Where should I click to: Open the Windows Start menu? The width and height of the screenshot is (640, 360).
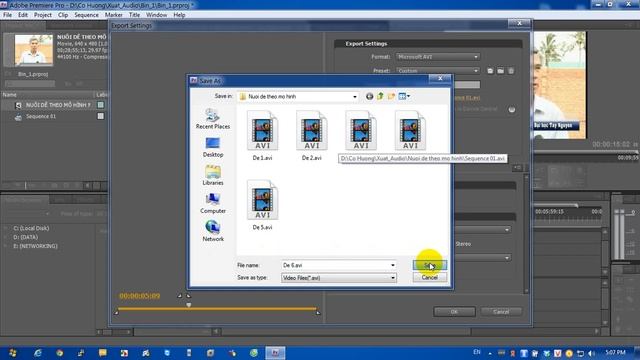tap(13, 353)
